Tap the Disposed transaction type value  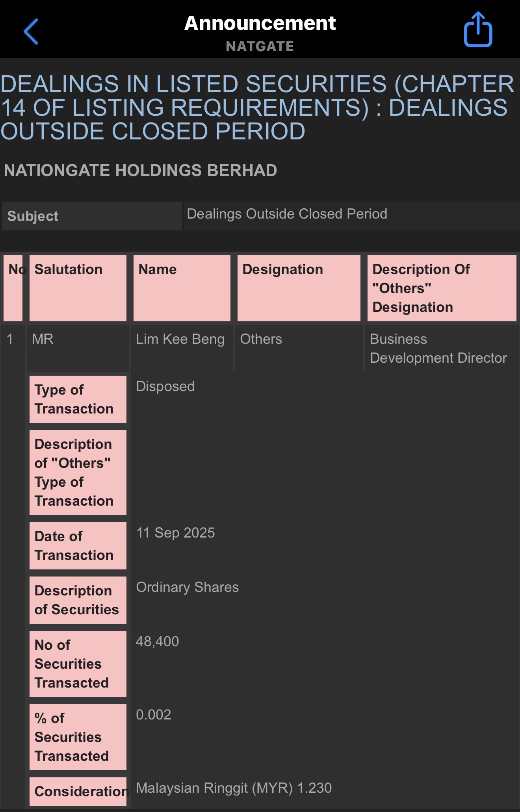165,386
